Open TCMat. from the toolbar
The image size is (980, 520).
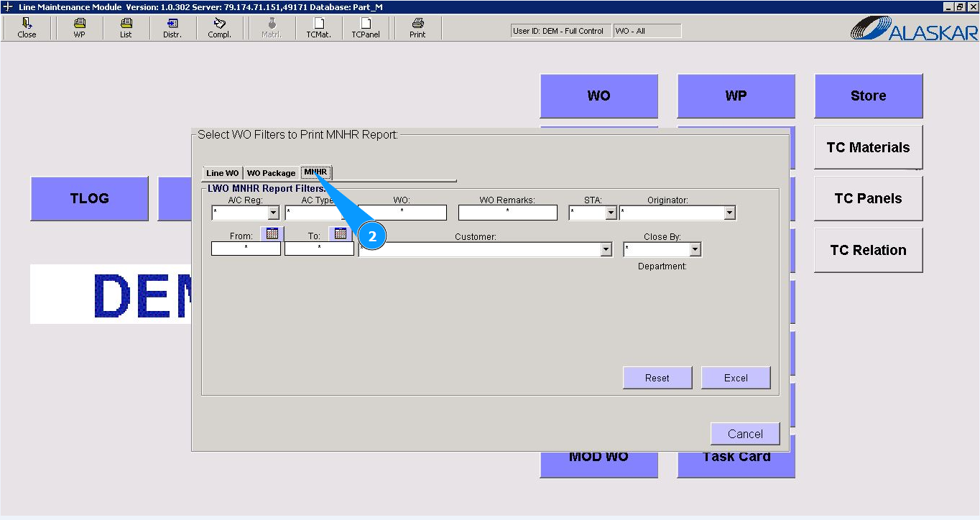point(318,28)
